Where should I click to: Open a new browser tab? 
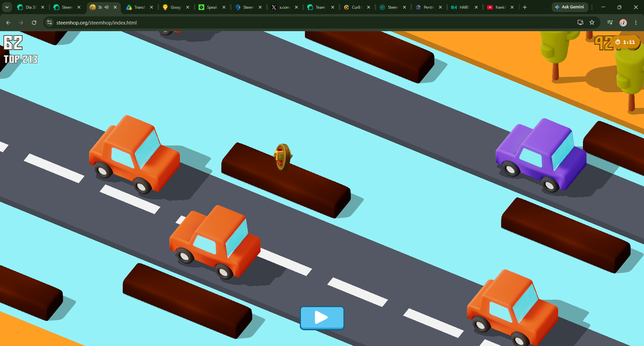[525, 7]
